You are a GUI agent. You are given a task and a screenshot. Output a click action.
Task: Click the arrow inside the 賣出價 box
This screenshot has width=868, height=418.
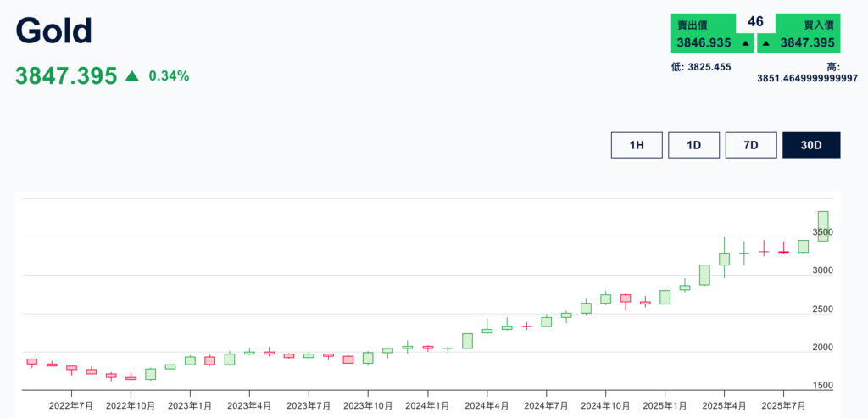coord(745,43)
